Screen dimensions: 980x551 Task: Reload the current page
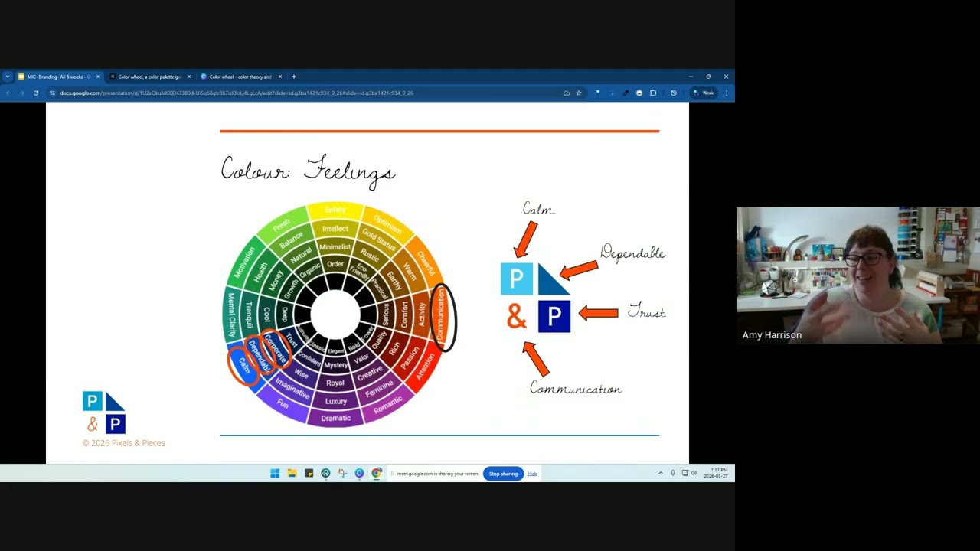[35, 93]
